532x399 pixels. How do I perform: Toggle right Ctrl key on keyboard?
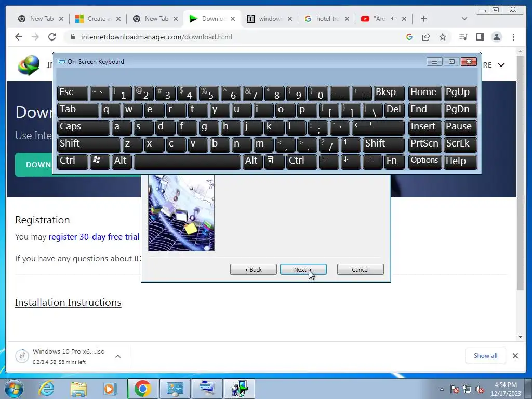click(302, 161)
